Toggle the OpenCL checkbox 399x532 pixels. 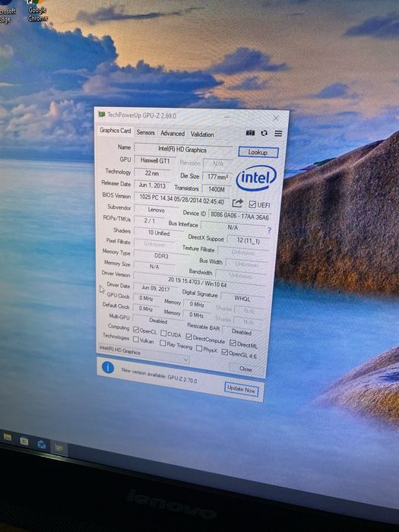[x=136, y=329]
